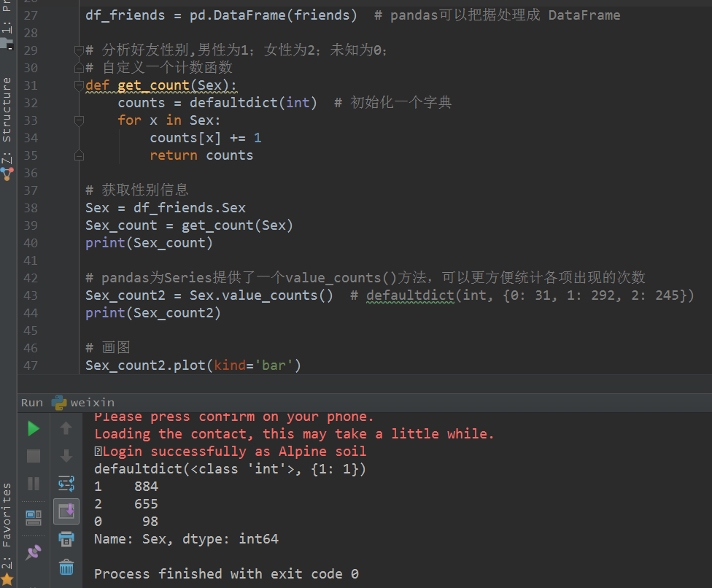712x588 pixels.
Task: Click the fold end marker on line 30
Action: coord(79,68)
